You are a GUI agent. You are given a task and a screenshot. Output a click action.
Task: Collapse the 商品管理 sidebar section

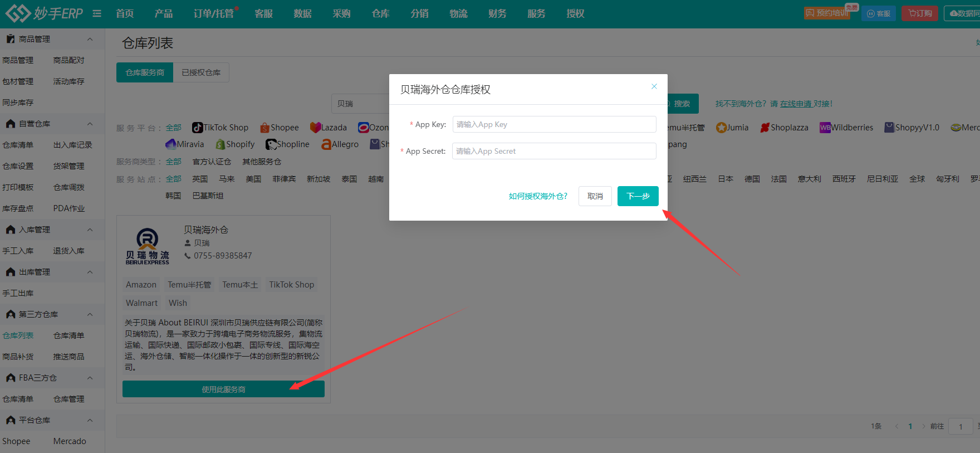pos(90,39)
